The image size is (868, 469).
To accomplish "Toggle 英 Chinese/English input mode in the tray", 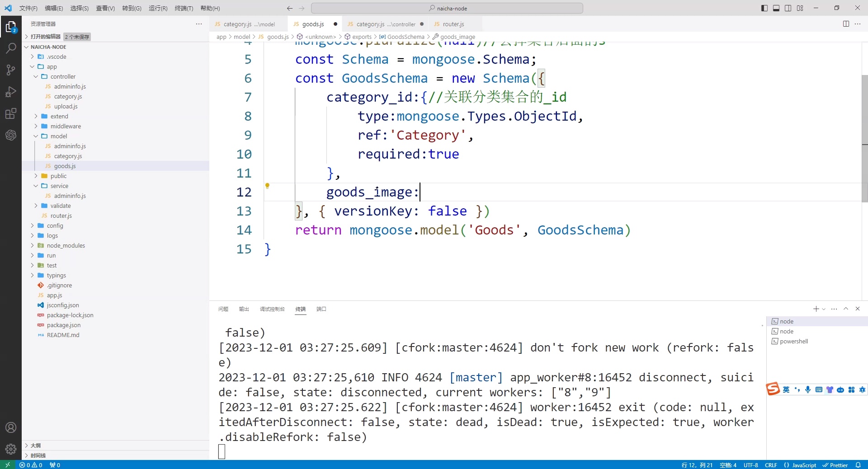I will (787, 389).
